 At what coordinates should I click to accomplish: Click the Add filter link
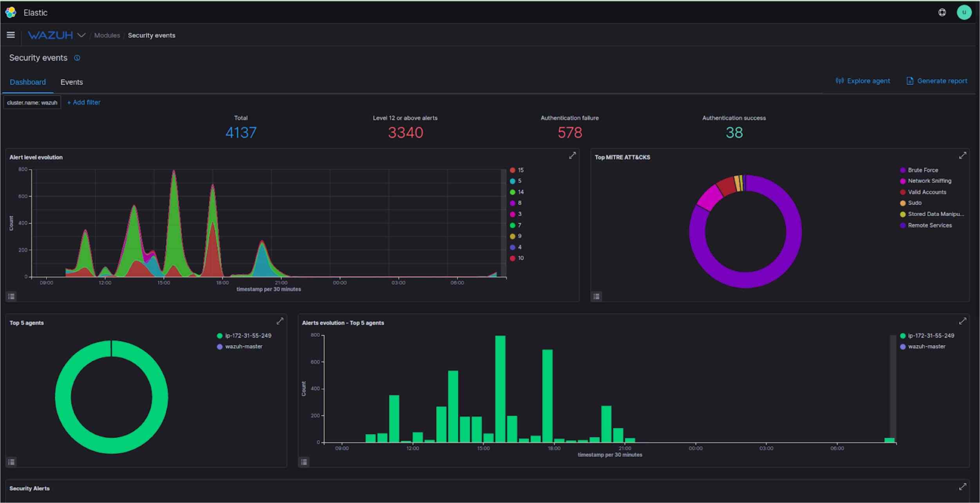pos(84,102)
